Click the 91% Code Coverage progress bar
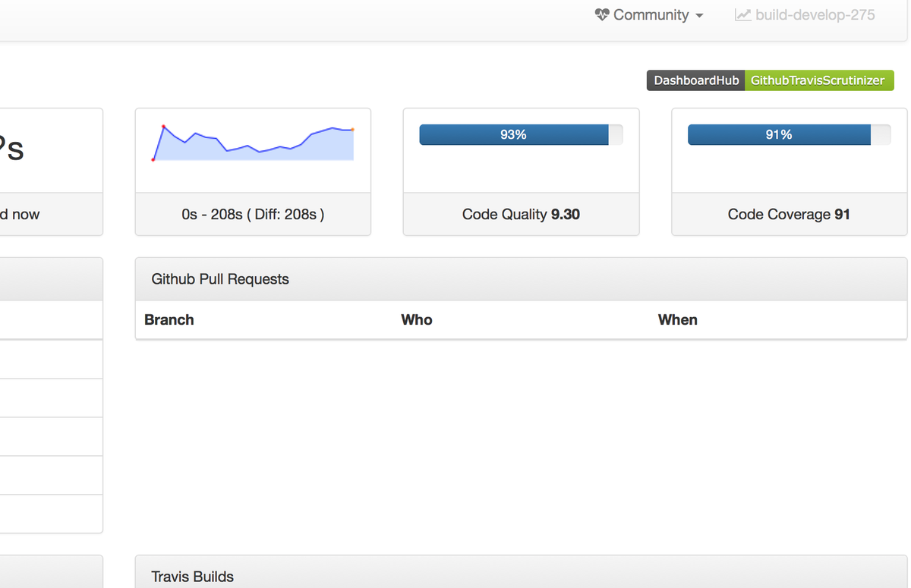911x588 pixels. click(779, 134)
